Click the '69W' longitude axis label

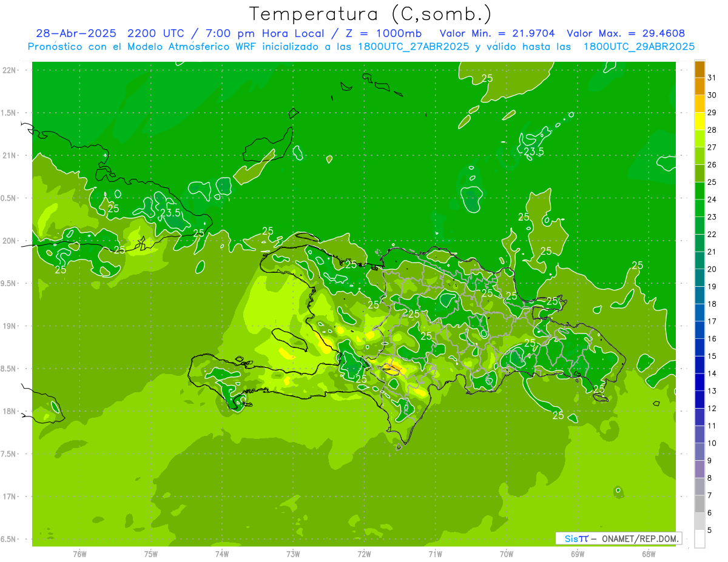[578, 554]
